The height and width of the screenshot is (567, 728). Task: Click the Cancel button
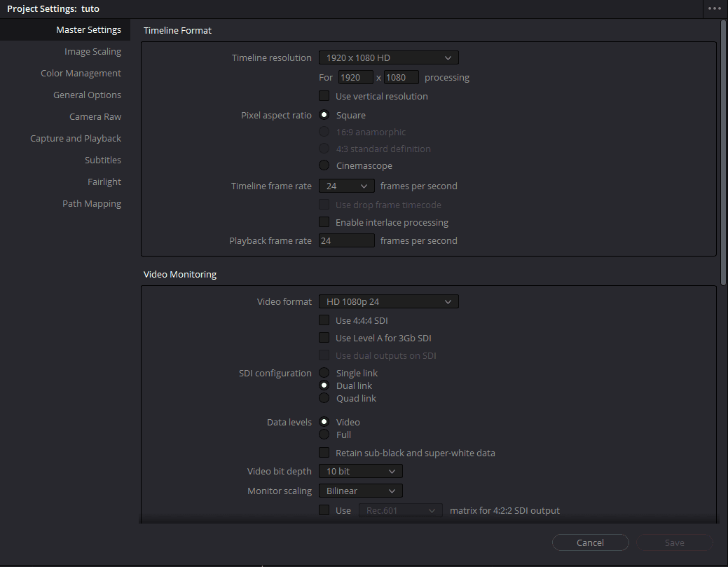590,542
